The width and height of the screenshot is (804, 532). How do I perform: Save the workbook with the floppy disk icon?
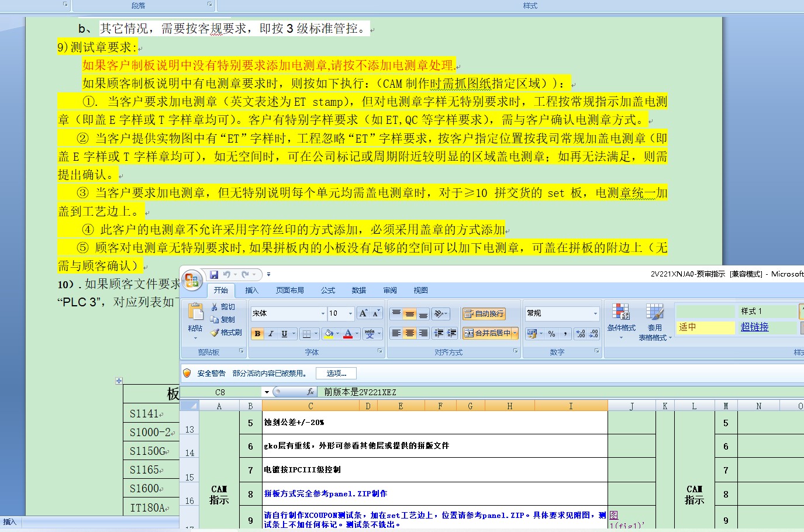(x=213, y=274)
